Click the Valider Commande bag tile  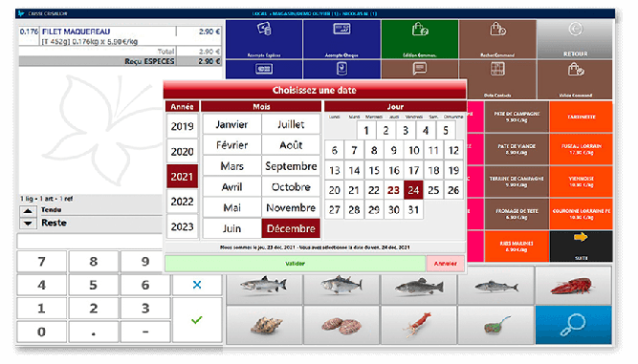click(x=575, y=79)
